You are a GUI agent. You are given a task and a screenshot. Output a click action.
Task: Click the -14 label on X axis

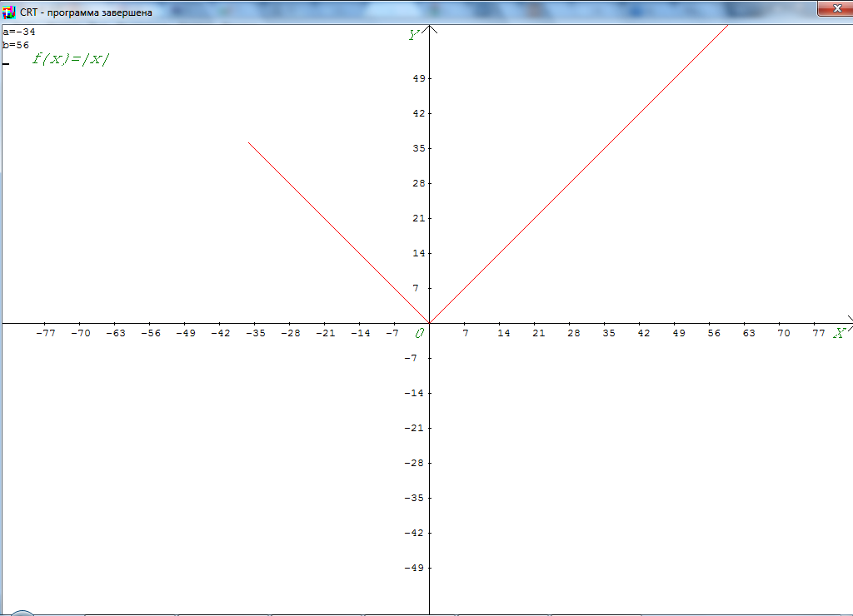click(361, 333)
